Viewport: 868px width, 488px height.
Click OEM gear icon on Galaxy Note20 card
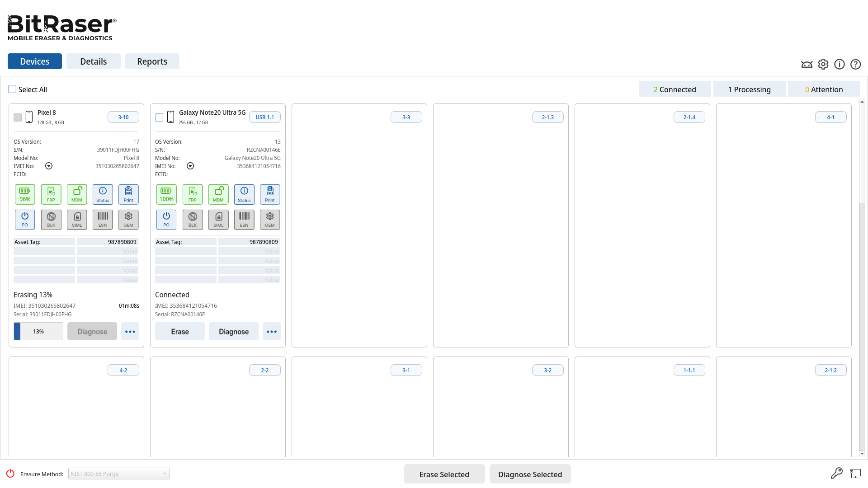(270, 220)
